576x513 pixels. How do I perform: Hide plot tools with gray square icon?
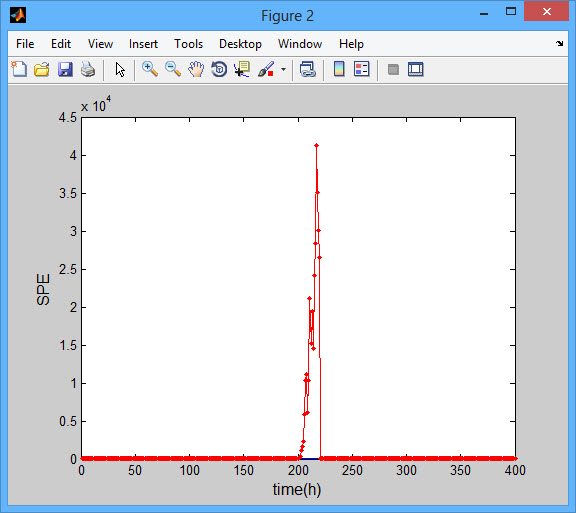pyautogui.click(x=393, y=69)
